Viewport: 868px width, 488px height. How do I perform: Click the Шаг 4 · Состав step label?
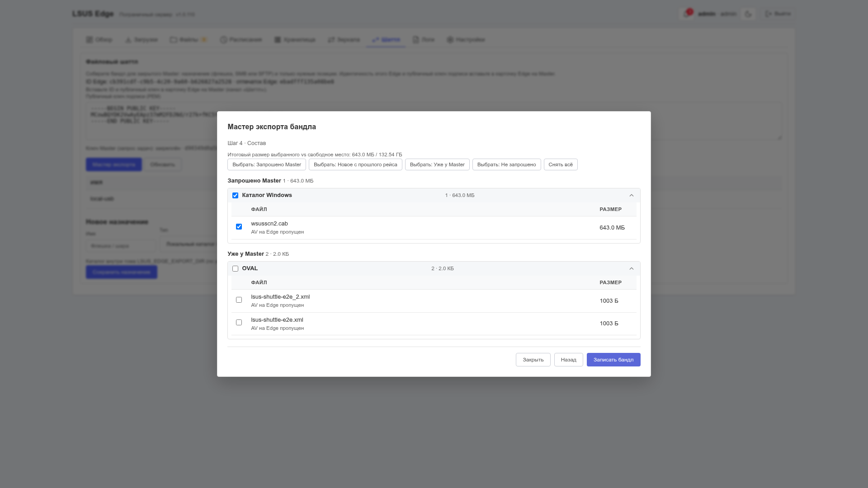247,143
